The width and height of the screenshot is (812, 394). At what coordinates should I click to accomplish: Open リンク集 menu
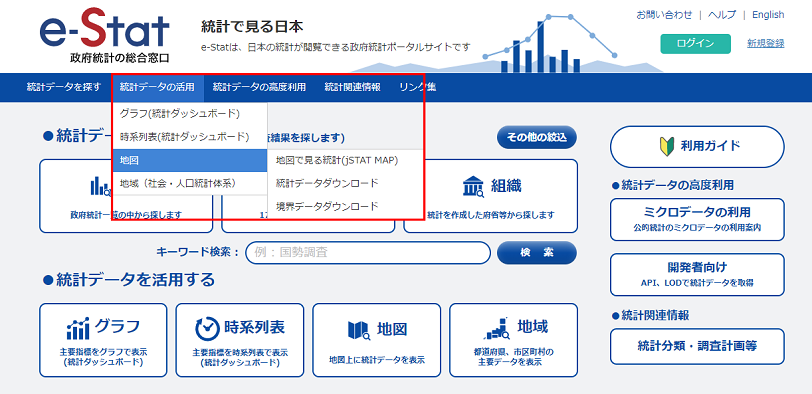[417, 87]
